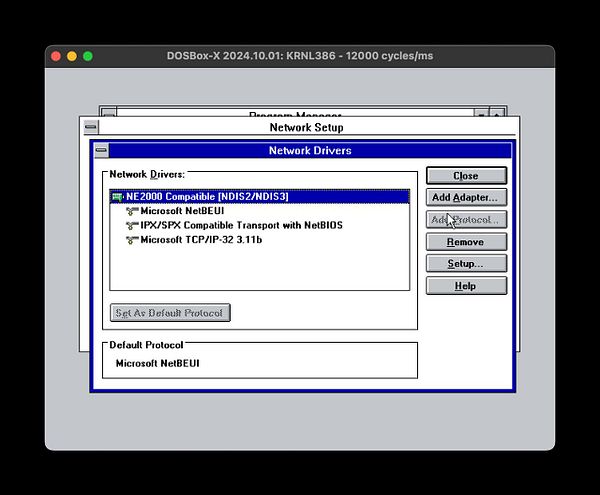Click the NE2000 network adapter card icon
600x495 pixels.
pos(117,197)
